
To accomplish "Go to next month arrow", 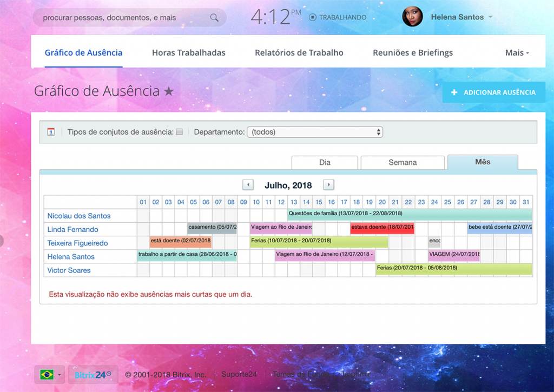I will [x=328, y=185].
